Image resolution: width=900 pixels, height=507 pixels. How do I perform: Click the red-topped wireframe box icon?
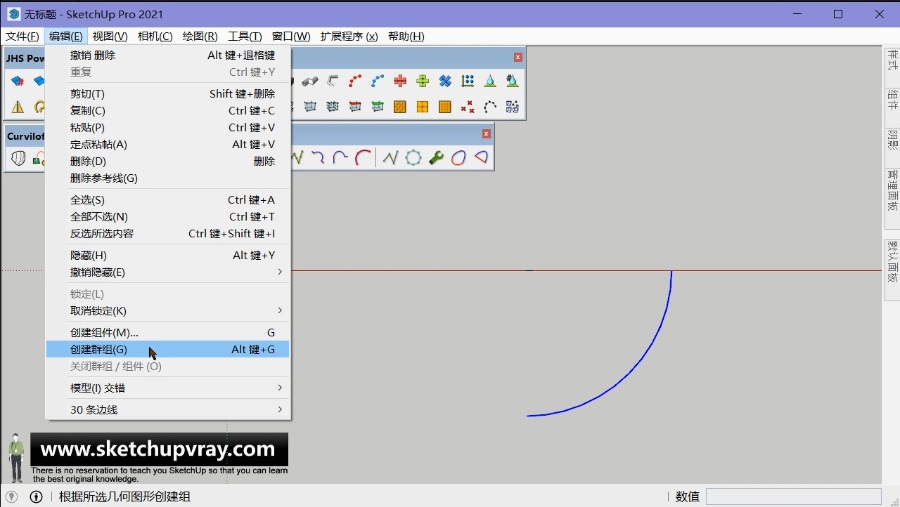click(355, 106)
